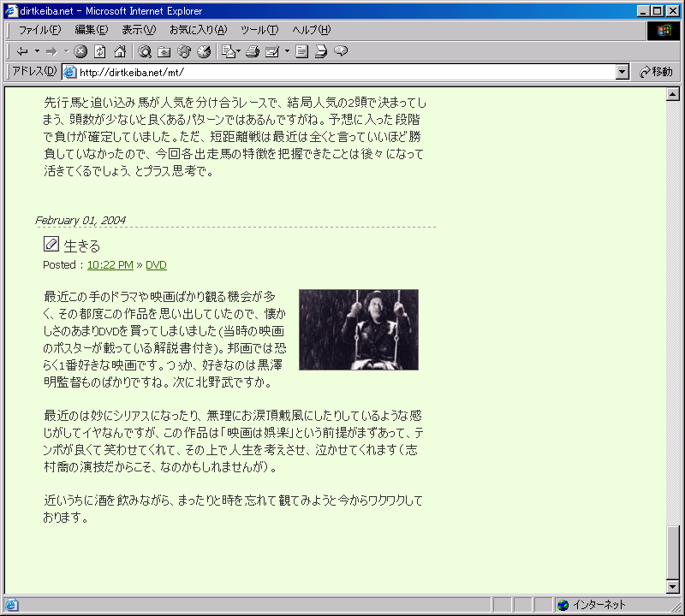Open the Media globe icon
The image size is (685, 616).
pos(184,51)
